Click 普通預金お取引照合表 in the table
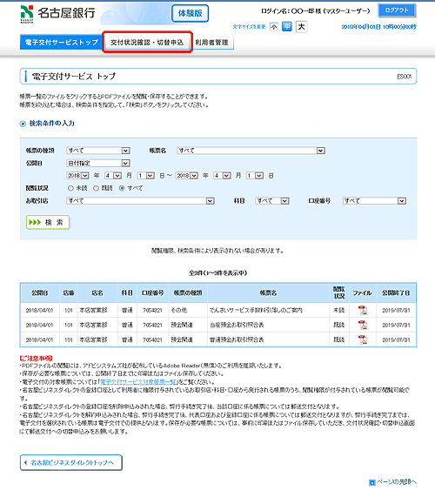The height and width of the screenshot is (504, 435). 237,339
